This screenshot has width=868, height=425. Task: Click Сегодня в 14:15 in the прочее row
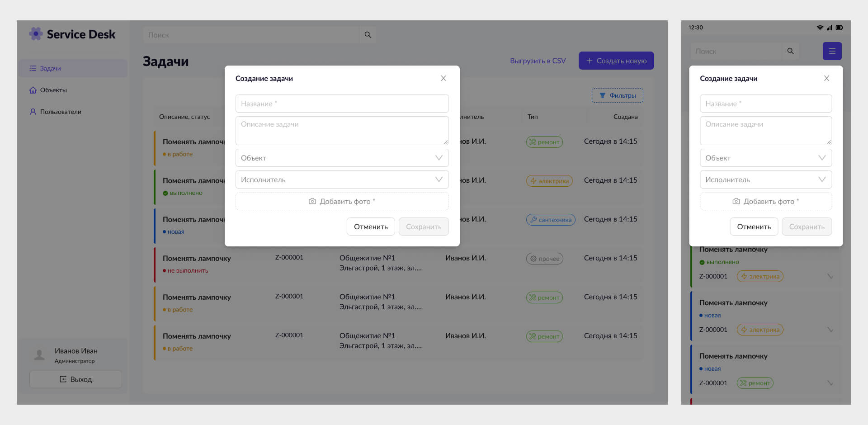(x=611, y=258)
